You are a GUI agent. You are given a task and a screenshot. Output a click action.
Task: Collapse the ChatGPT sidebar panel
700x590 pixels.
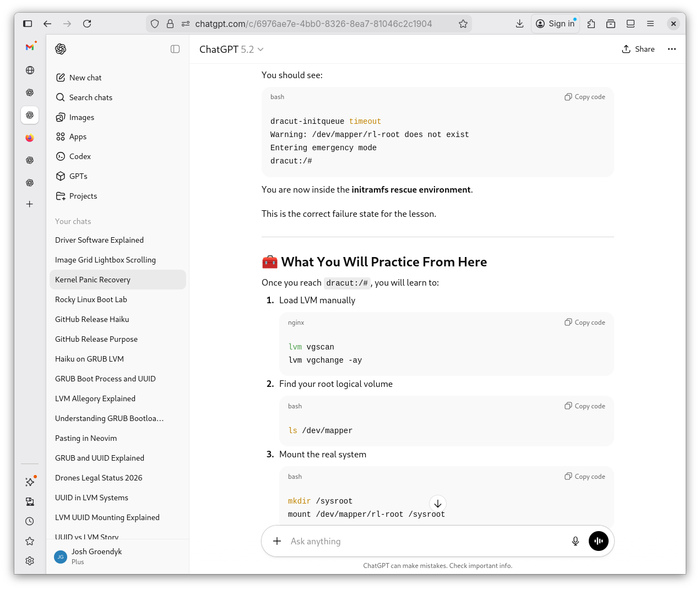pos(175,49)
